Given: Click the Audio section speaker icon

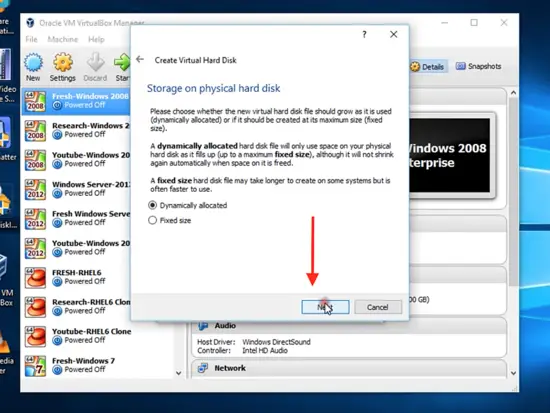Looking at the screenshot, I should tap(203, 326).
